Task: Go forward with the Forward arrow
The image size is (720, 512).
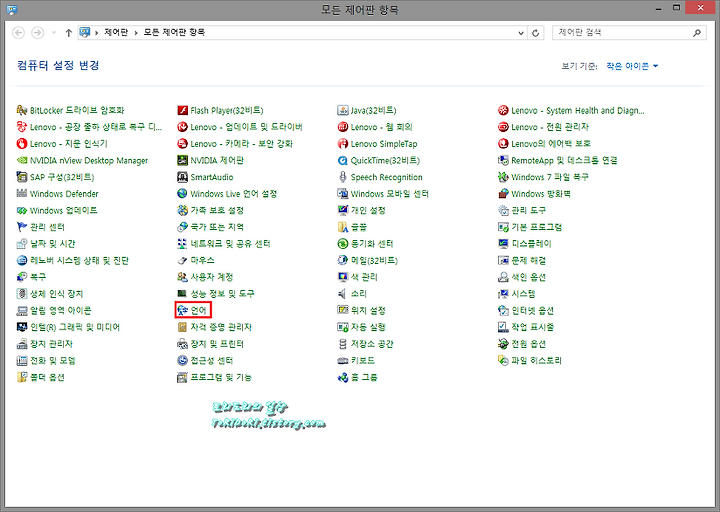Action: click(x=38, y=33)
